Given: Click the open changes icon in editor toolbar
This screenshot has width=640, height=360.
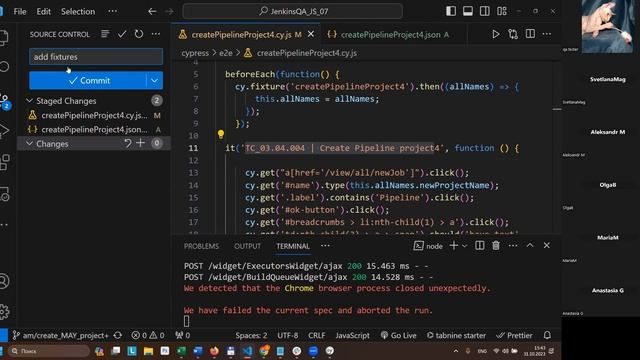Looking at the screenshot, I should tap(513, 34).
